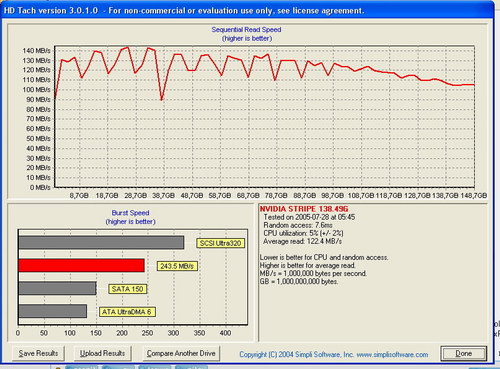The height and width of the screenshot is (369, 500).
Task: Click the ATA UltraDMA 6 label
Action: tap(127, 312)
